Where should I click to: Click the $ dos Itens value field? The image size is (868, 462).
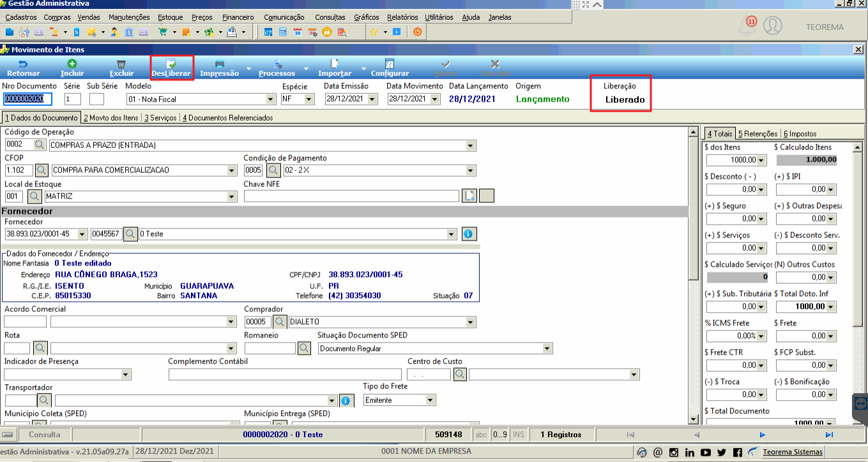(731, 160)
